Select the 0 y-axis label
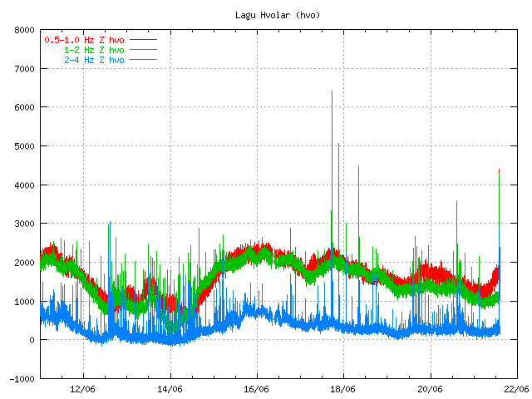 (32, 340)
